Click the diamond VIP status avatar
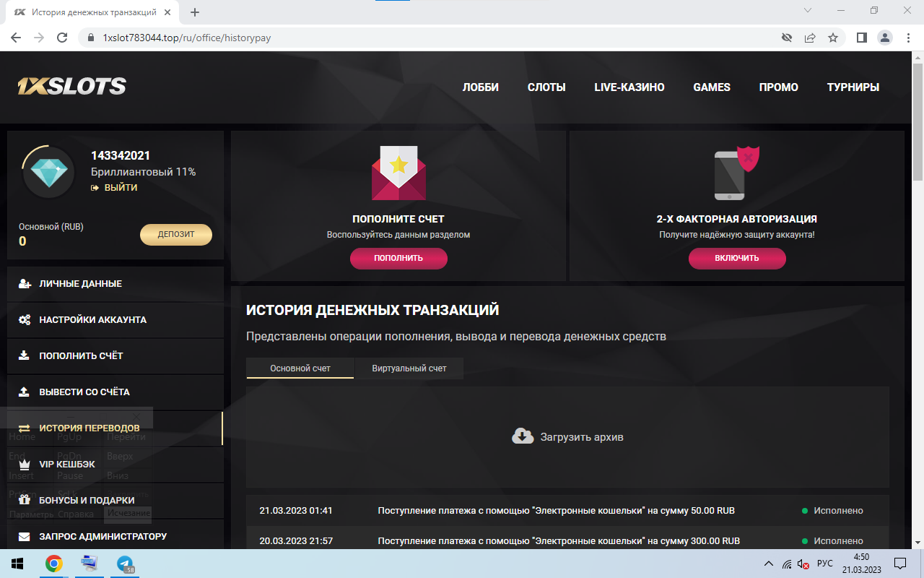This screenshot has width=924, height=578. point(49,173)
